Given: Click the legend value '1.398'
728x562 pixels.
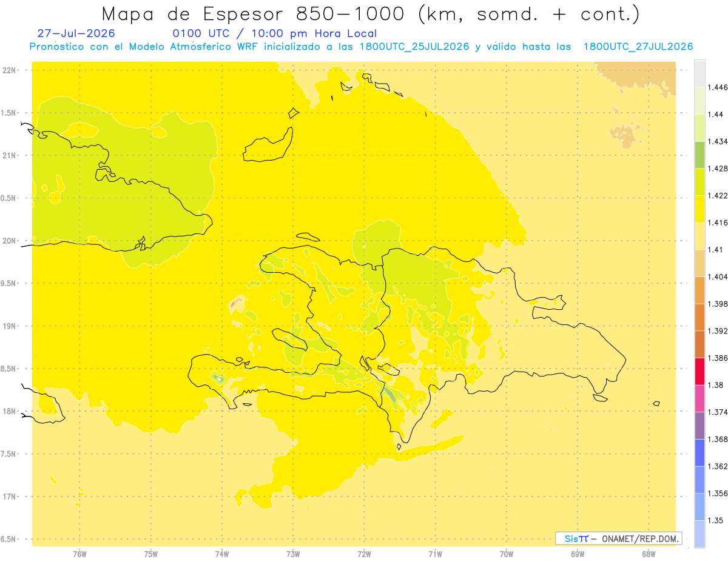Looking at the screenshot, I should click(718, 304).
